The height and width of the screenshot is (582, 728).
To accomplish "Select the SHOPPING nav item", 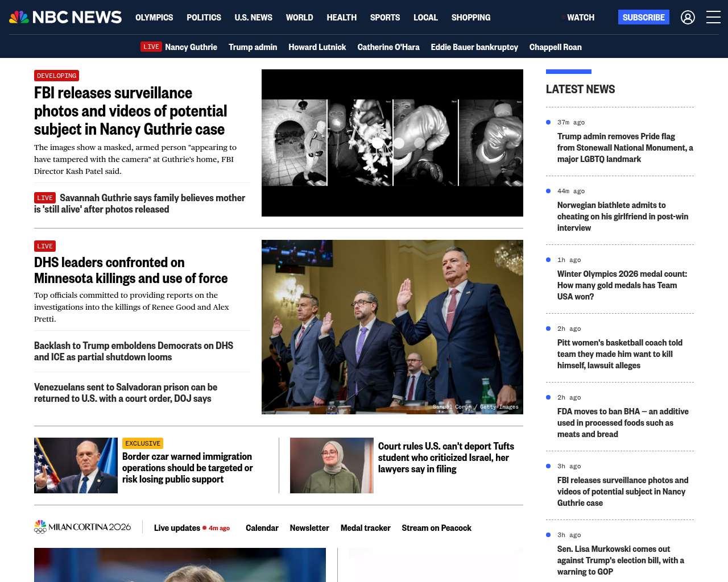I will click(470, 18).
